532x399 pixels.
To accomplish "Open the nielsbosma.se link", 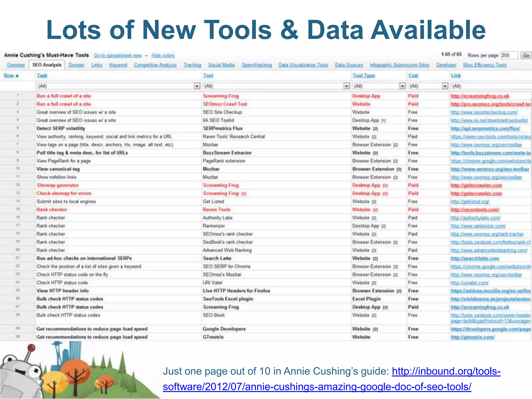I will [491, 299].
